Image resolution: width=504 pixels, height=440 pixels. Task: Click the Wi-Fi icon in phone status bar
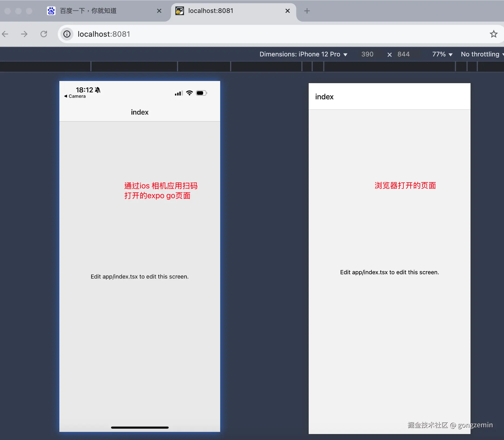click(x=189, y=93)
